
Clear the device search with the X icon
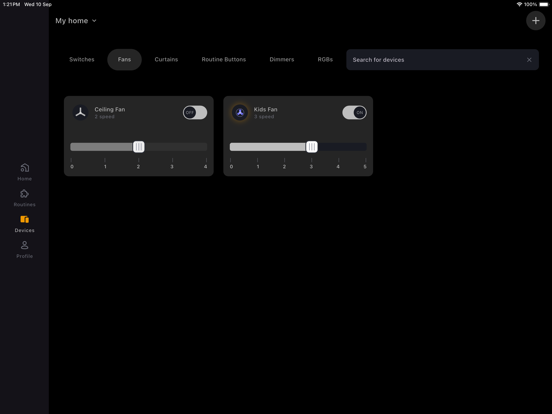pos(529,60)
